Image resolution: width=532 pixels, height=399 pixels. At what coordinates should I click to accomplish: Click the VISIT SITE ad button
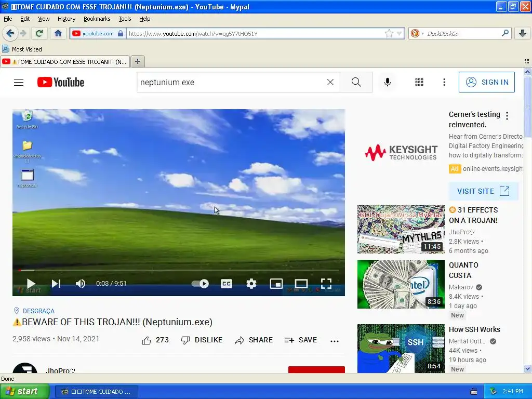[484, 191]
